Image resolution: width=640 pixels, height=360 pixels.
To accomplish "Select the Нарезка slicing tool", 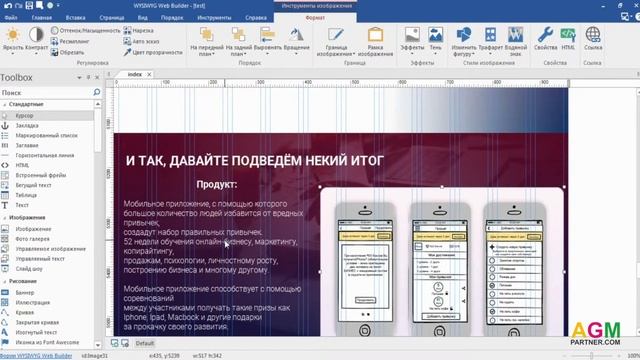I will point(138,31).
